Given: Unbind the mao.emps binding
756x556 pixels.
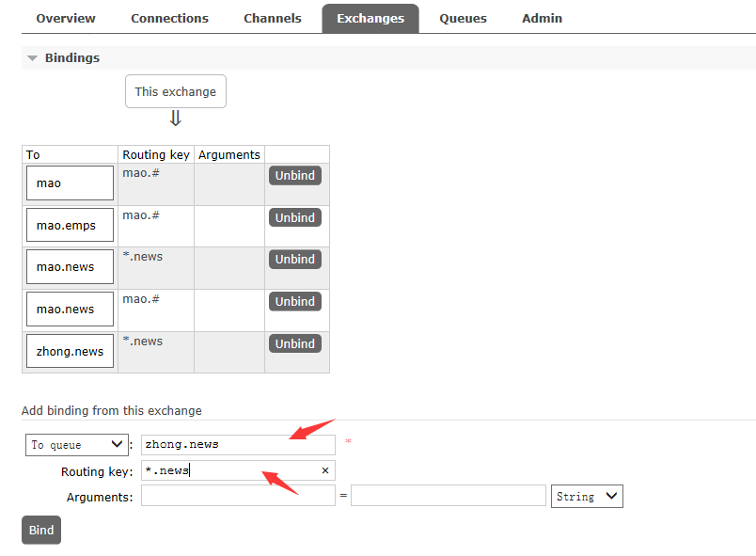Looking at the screenshot, I should tap(295, 217).
